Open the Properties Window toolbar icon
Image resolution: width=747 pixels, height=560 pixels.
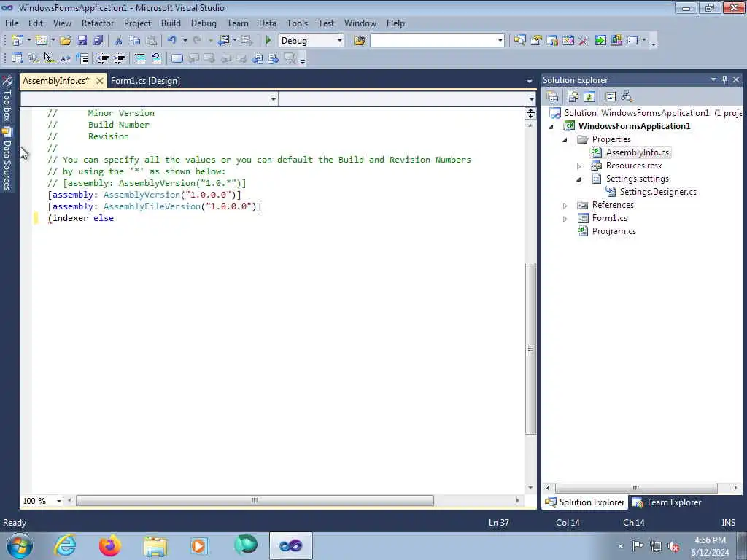pos(536,41)
